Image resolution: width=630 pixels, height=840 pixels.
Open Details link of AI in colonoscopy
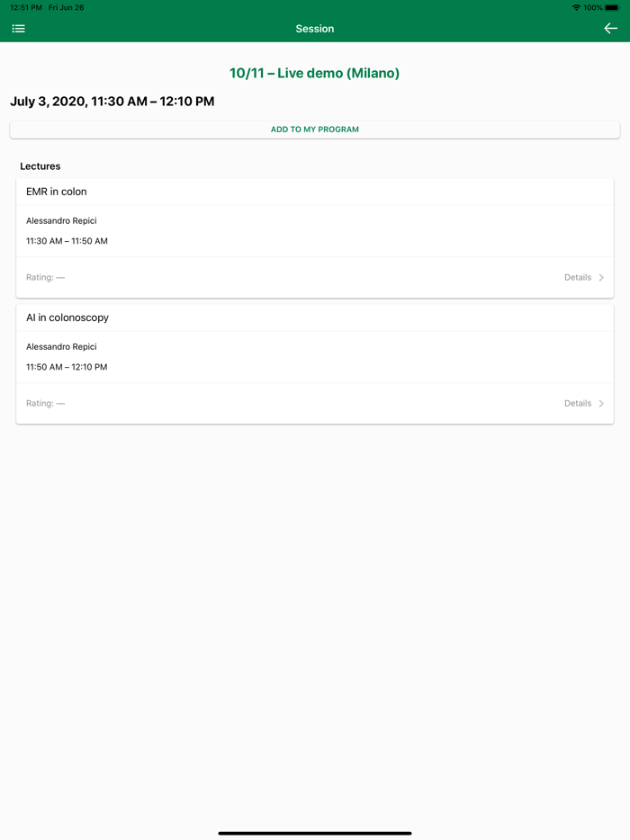[578, 404]
